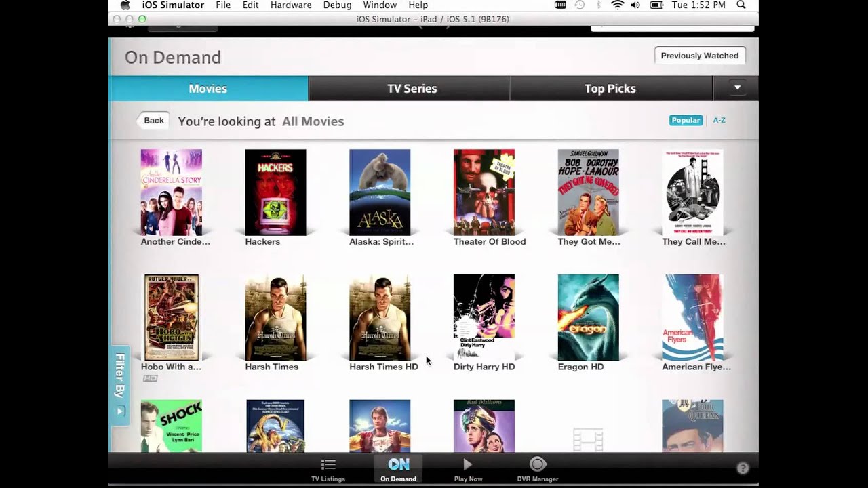Sort movies by Popular
This screenshot has width=868, height=488.
tap(686, 120)
